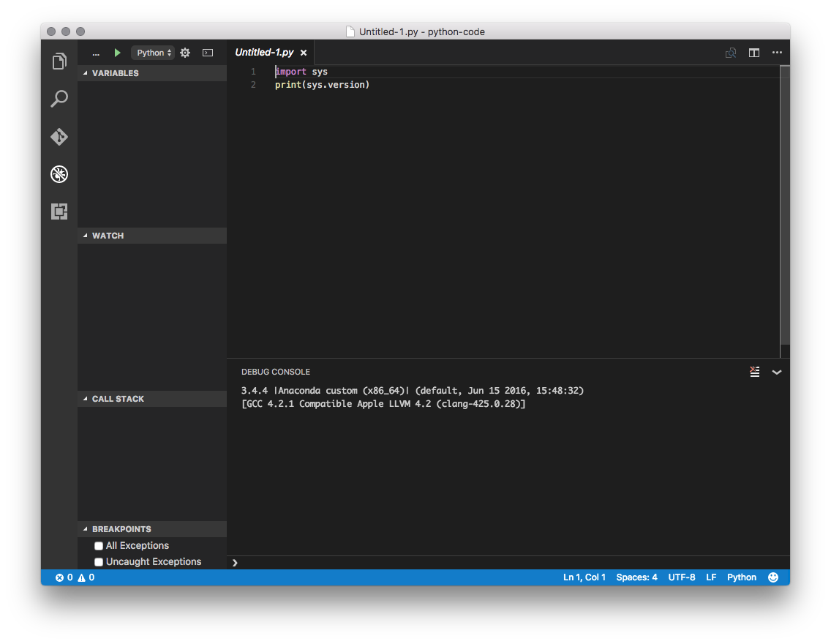Click the open changes/preview editor icon
The height and width of the screenshot is (644, 831).
point(731,53)
